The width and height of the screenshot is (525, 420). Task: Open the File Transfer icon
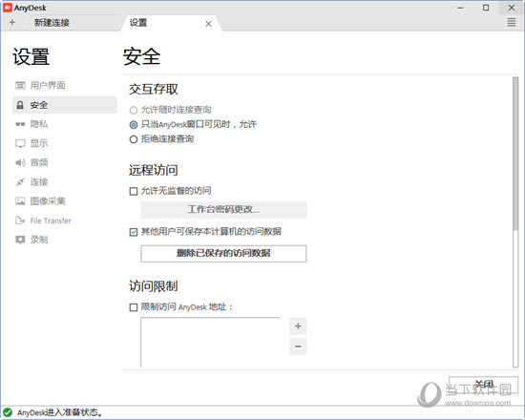[20, 220]
